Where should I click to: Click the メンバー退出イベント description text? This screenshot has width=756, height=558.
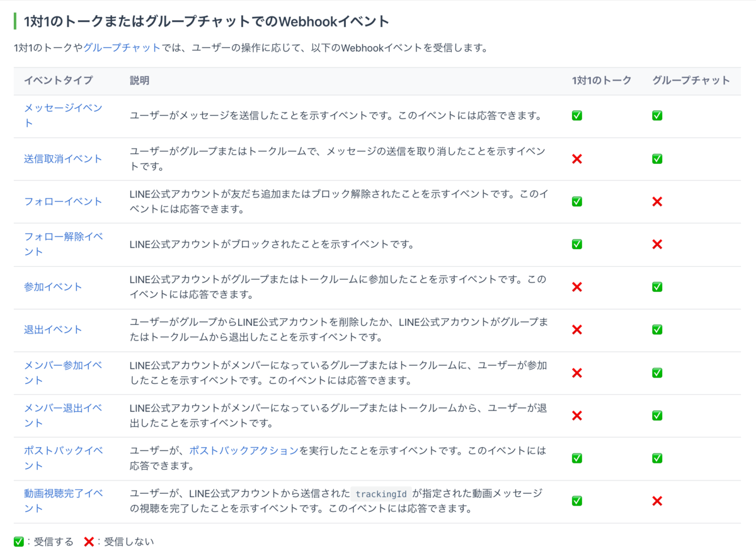click(338, 416)
